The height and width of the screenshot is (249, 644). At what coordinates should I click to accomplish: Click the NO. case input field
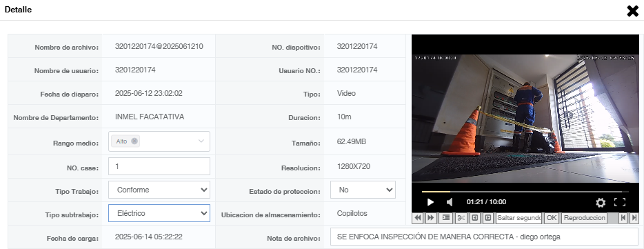pyautogui.click(x=159, y=166)
